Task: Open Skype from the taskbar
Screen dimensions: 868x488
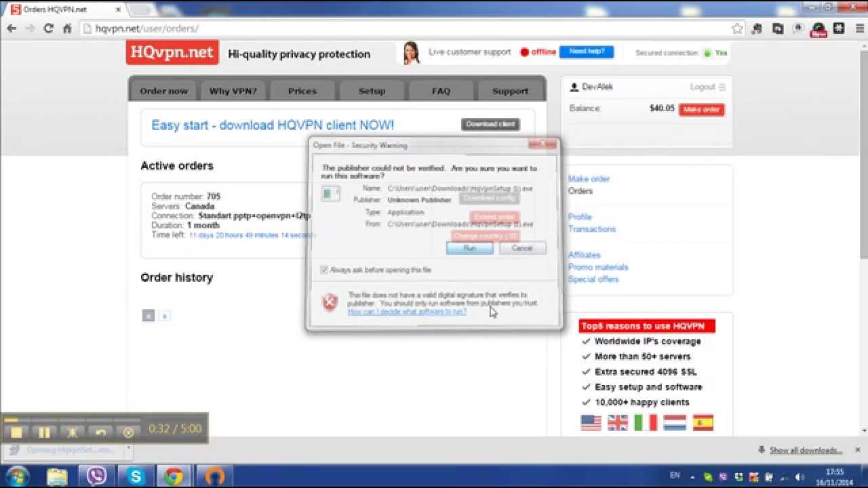Action: (135, 476)
